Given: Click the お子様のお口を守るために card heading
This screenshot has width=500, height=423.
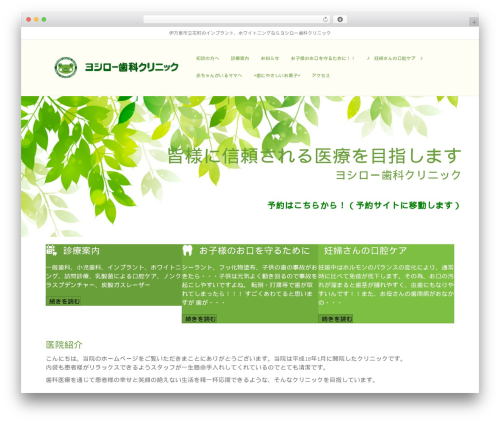Looking at the screenshot, I should tap(254, 251).
